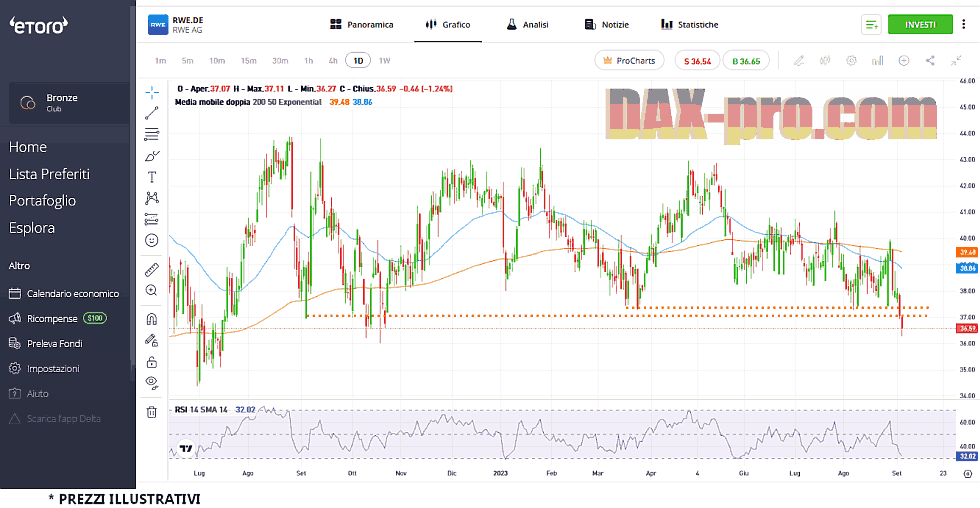Add RWE to watchlist icon
The image size is (980, 508).
tap(871, 24)
